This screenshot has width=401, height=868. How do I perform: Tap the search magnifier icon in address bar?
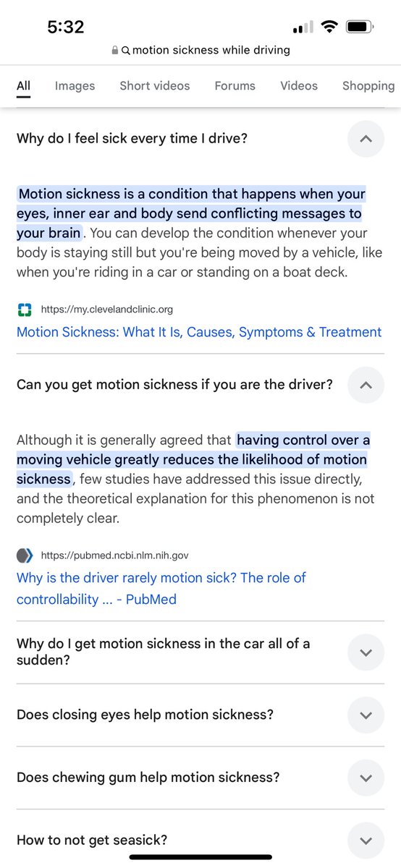click(126, 51)
